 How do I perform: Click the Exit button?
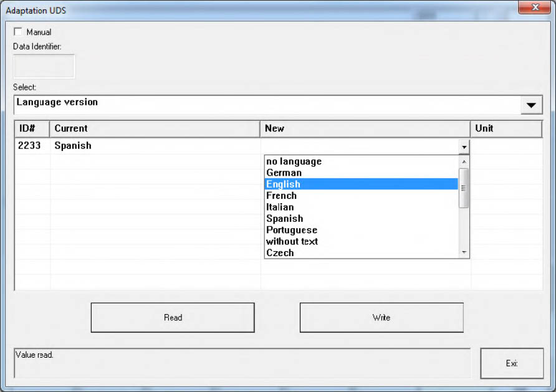click(x=512, y=363)
